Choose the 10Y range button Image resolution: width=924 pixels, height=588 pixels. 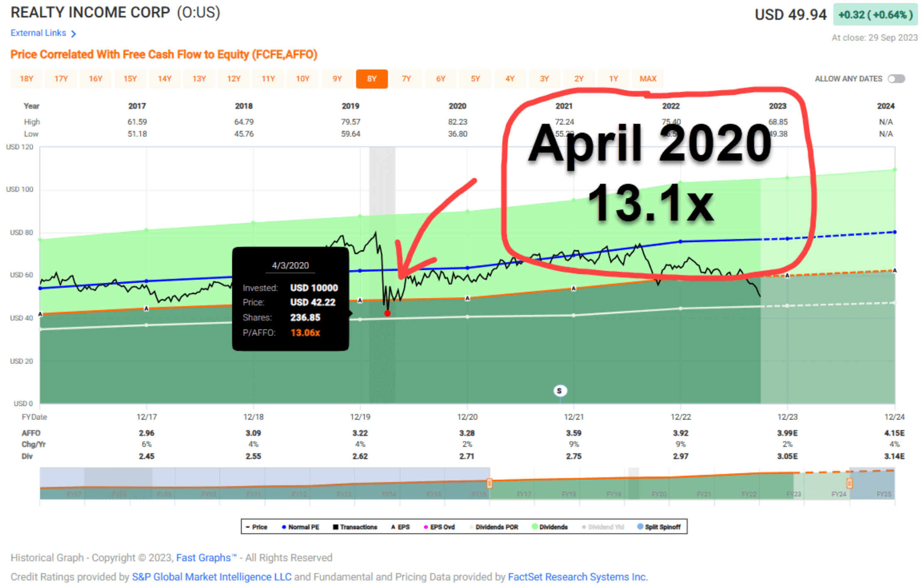click(x=303, y=79)
